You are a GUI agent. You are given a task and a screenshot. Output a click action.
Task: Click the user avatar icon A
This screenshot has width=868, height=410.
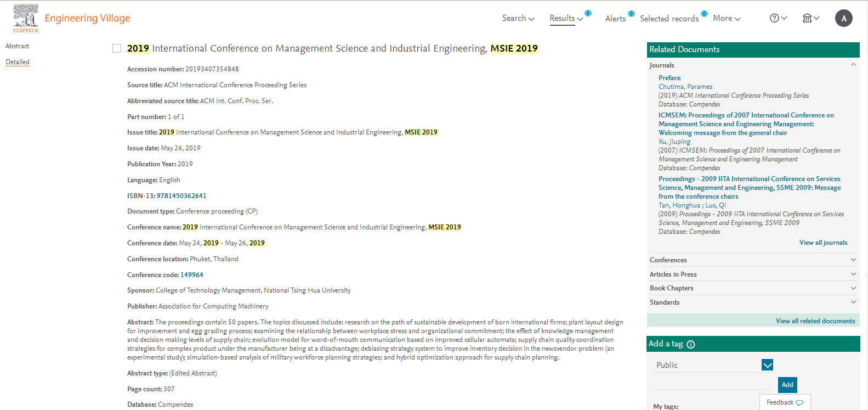844,18
